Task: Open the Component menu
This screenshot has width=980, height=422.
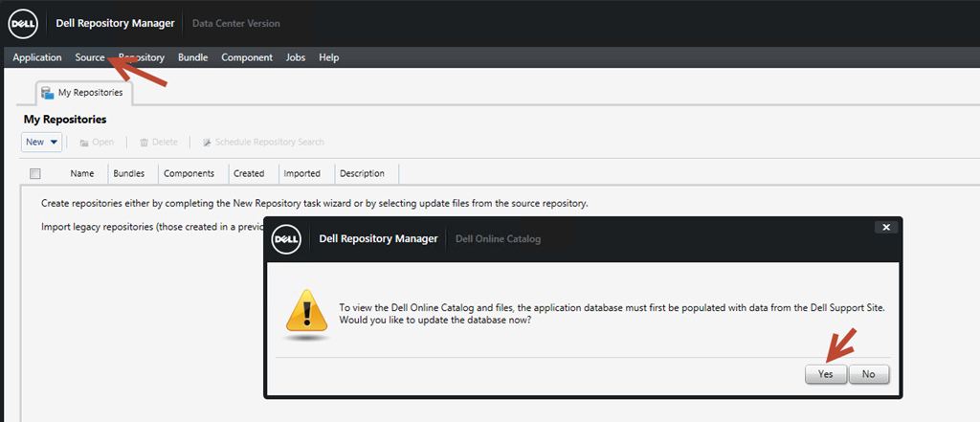Action: pos(247,57)
